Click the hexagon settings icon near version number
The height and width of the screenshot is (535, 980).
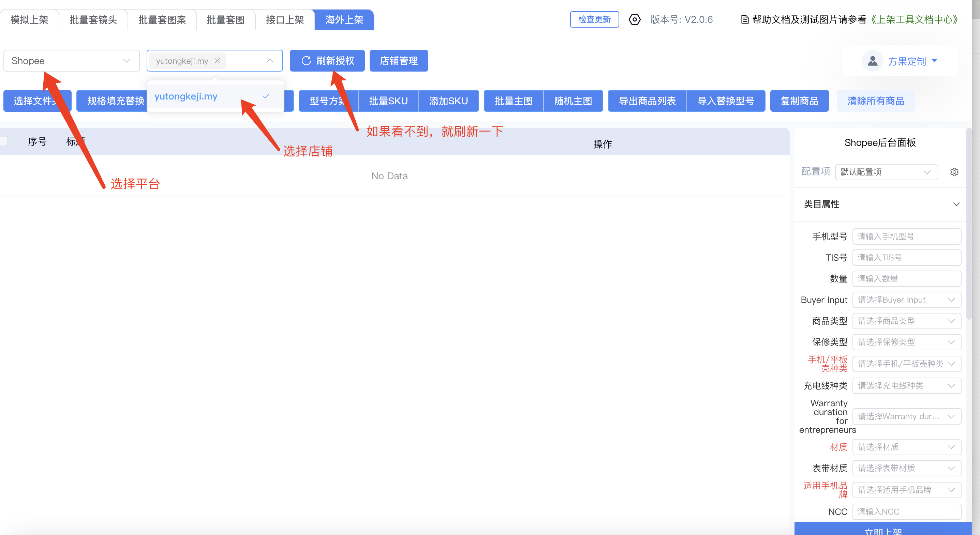coord(634,19)
